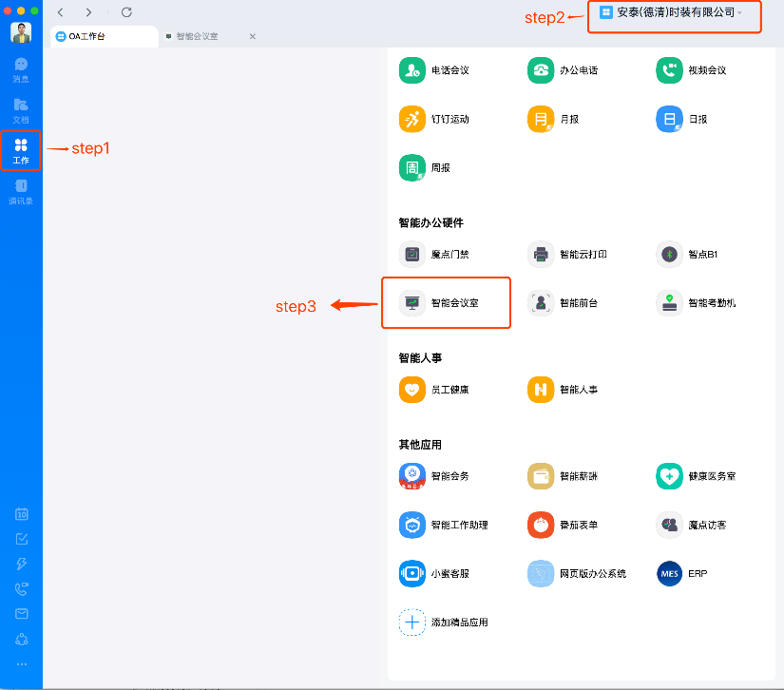This screenshot has height=690, width=784.
Task: Open the 智能会议室 app icon
Action: pos(412,303)
